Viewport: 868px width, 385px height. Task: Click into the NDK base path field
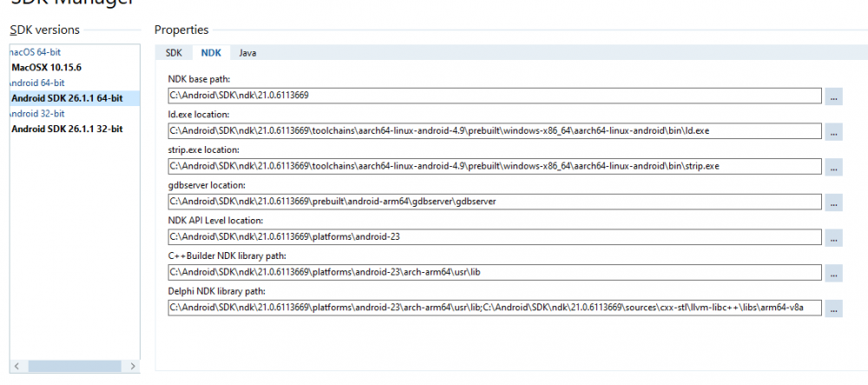495,96
